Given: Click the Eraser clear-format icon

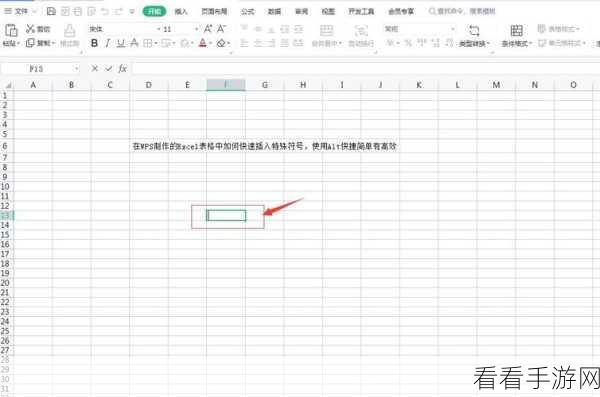Looking at the screenshot, I should [221, 43].
